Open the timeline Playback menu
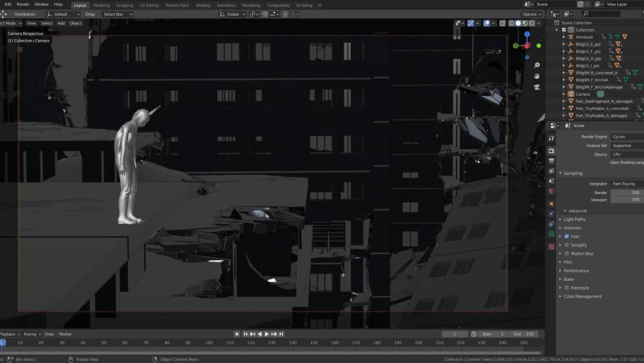This screenshot has width=644, height=363. [x=9, y=334]
